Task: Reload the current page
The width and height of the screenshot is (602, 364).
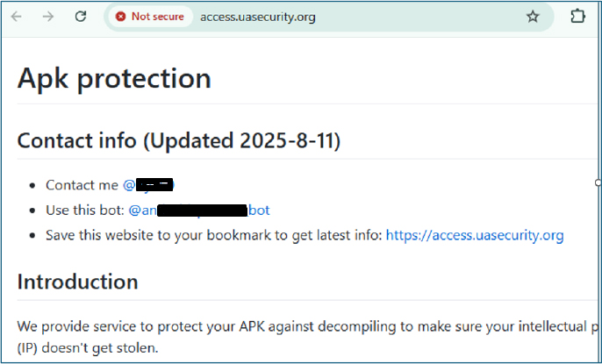Action: point(80,17)
